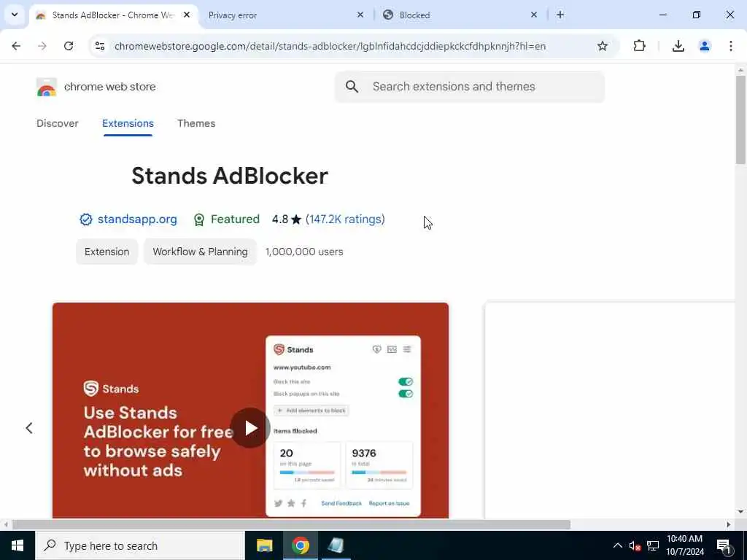This screenshot has width=747, height=560.
Task: Show hidden system tray icons
Action: tap(617, 545)
